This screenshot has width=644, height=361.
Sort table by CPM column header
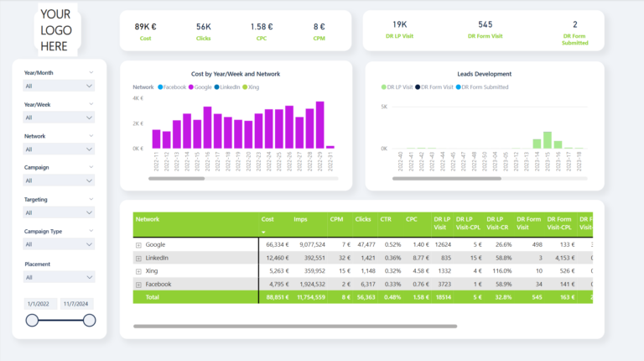pyautogui.click(x=336, y=219)
